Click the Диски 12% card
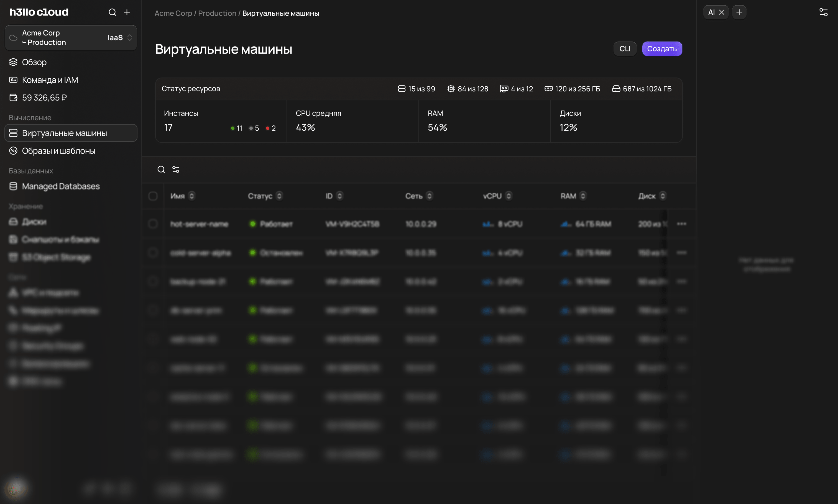Screen dimensions: 838x504 click(616, 121)
